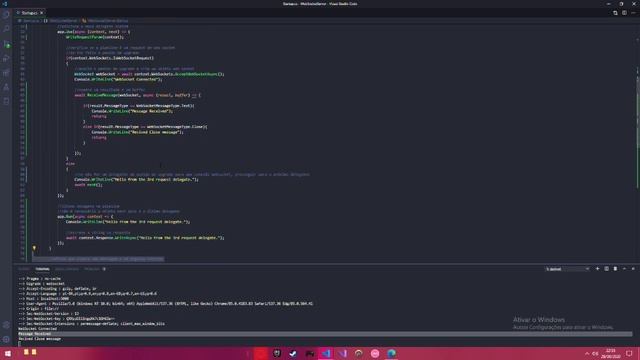Click the leftmost editor action icon, beside Split Editor
This screenshot has width=640, height=360.
pos(615,13)
